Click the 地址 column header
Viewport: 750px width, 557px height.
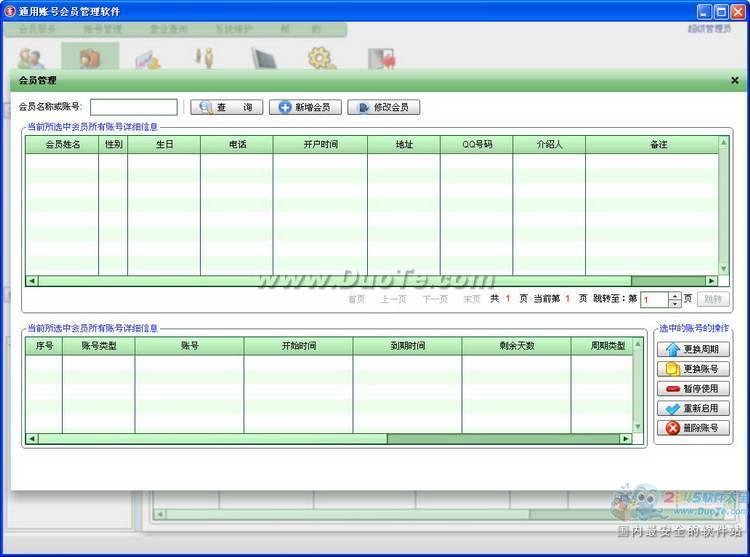tap(404, 144)
